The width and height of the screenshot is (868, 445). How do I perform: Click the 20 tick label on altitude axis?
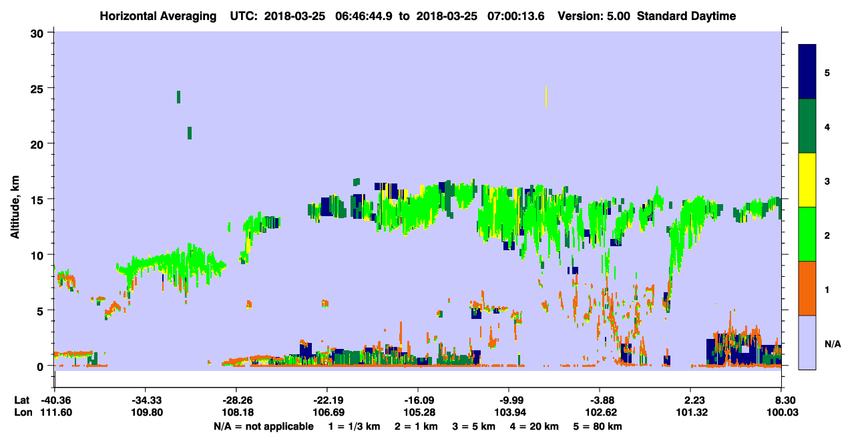click(39, 143)
